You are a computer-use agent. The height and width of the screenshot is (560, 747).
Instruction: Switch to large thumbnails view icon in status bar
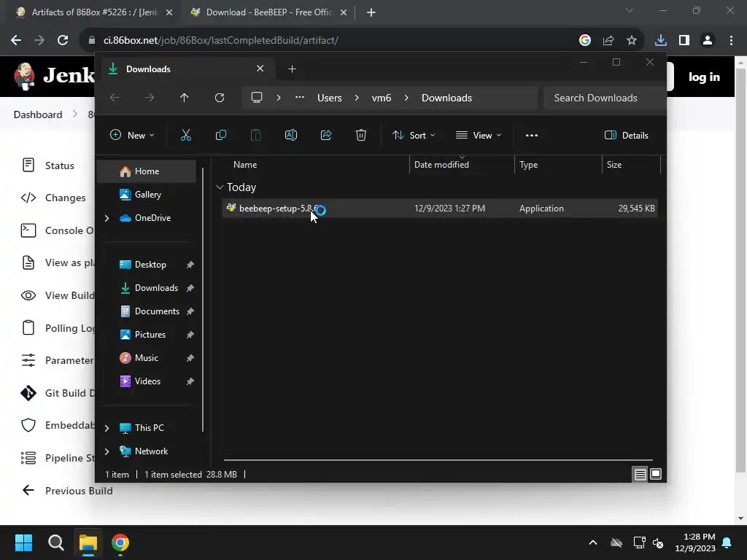click(656, 474)
